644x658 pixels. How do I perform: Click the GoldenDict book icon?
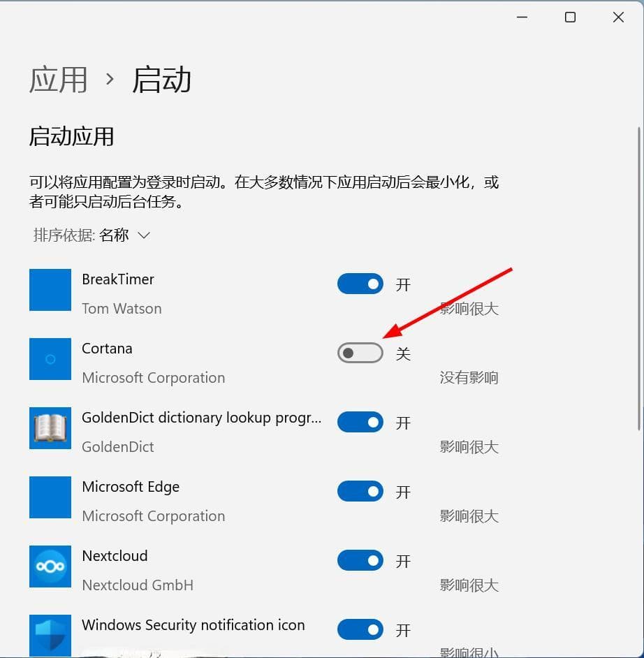coord(50,428)
